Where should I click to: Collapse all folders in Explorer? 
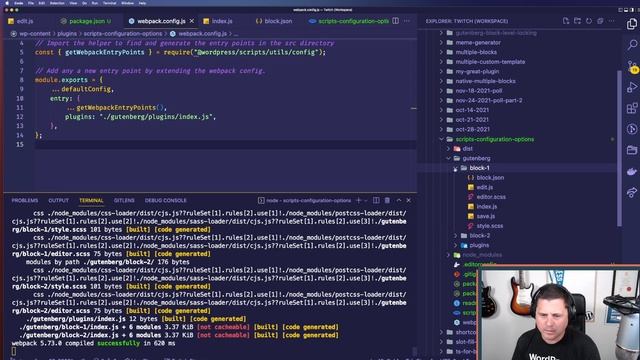pyautogui.click(x=600, y=21)
